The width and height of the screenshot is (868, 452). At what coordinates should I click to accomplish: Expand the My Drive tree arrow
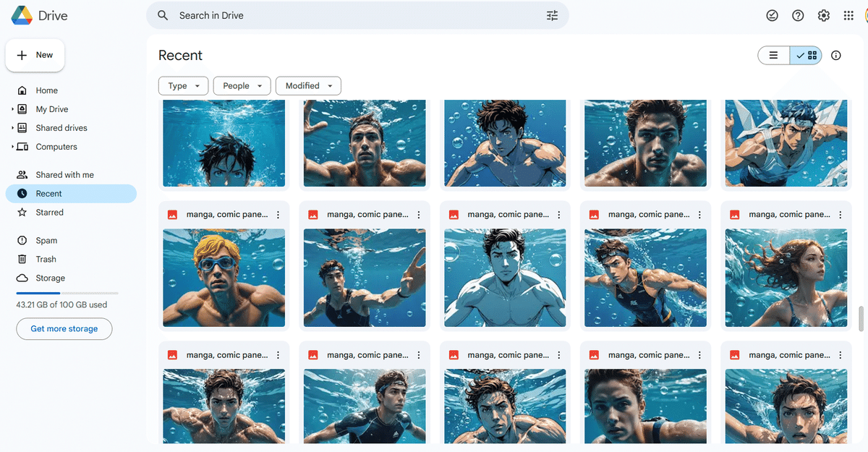pos(13,109)
